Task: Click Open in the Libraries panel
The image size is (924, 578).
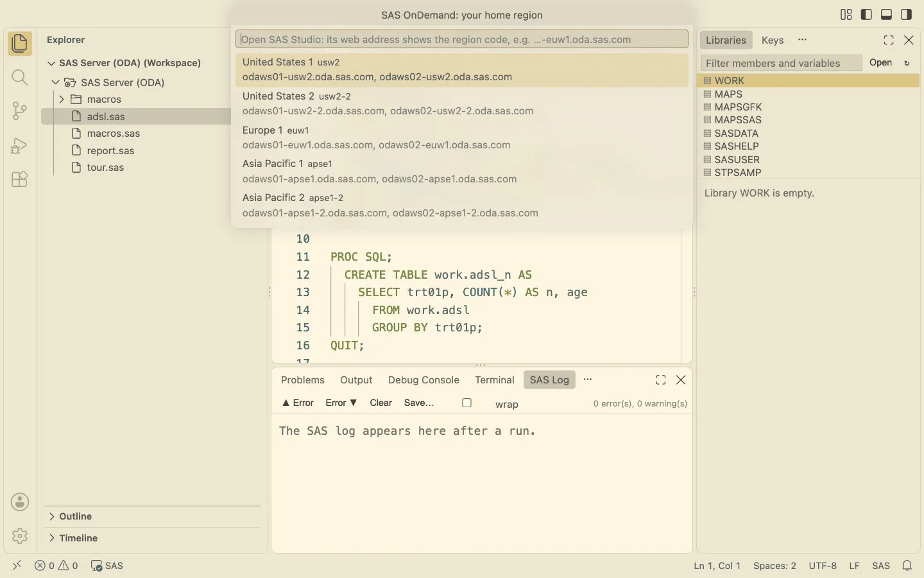Action: tap(881, 63)
